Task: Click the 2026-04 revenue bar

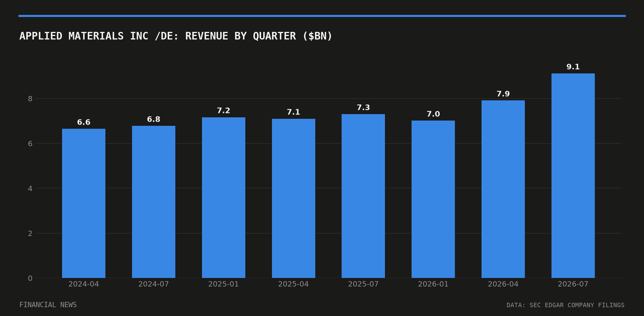Action: [503, 189]
